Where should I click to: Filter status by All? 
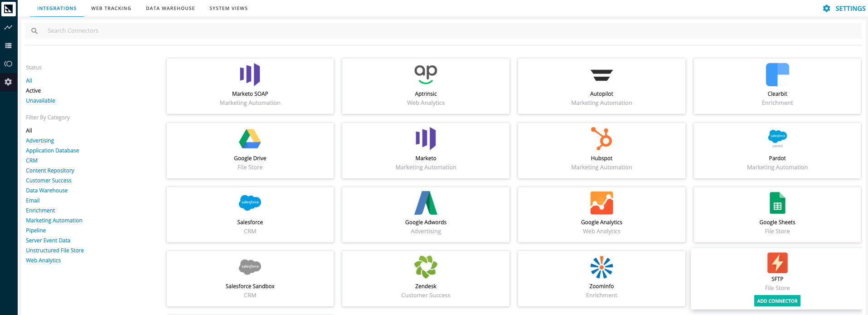click(29, 81)
